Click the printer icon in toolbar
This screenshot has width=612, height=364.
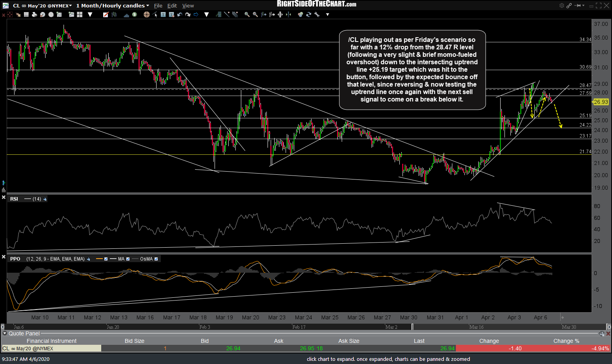[35, 14]
